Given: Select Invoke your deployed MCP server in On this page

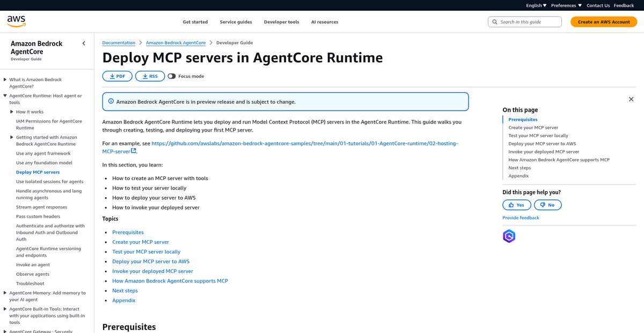Looking at the screenshot, I should [x=544, y=151].
